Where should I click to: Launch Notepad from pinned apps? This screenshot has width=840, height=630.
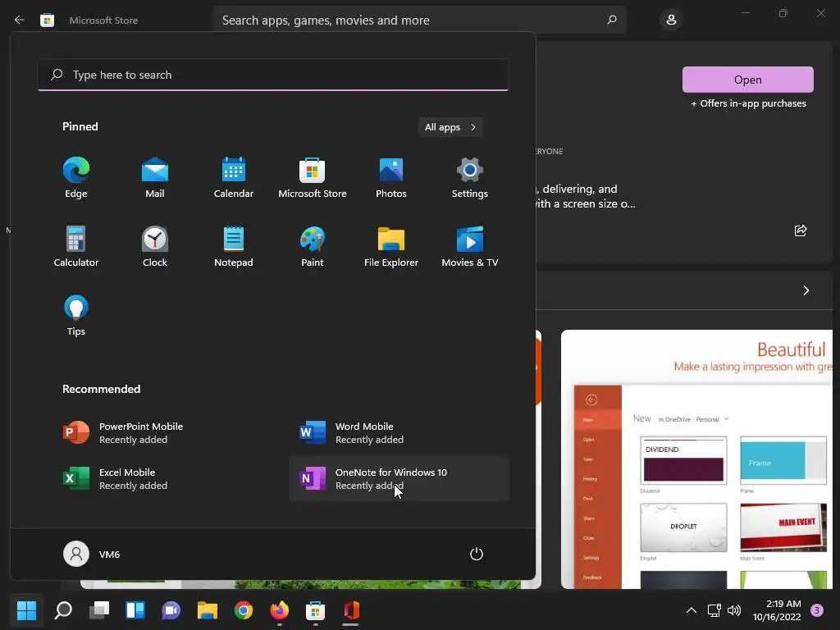[x=234, y=247]
